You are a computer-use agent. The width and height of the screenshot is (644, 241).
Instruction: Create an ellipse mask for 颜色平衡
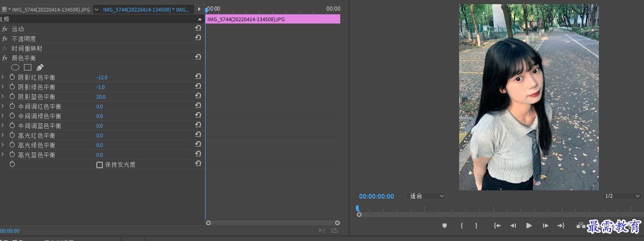click(15, 67)
